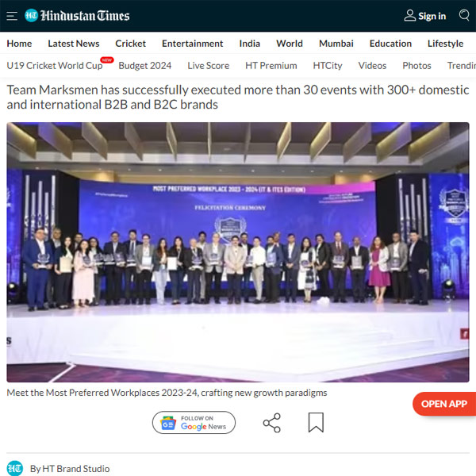Open the hamburger menu icon
The height and width of the screenshot is (476, 476).
click(12, 16)
